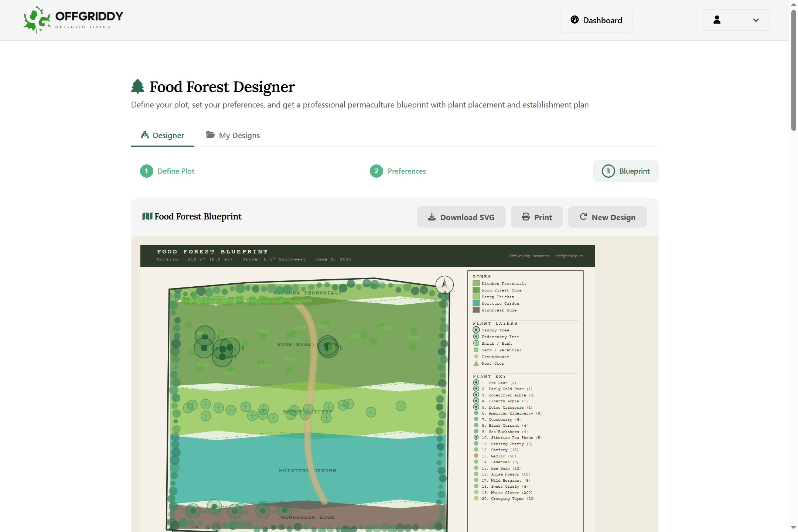The image size is (798, 532).
Task: Print the food forest blueprint
Action: tap(537, 217)
